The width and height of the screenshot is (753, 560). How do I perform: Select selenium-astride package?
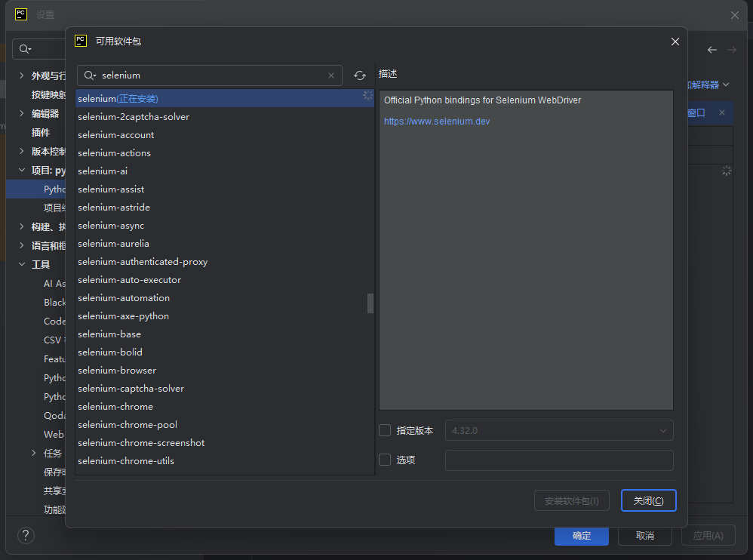pos(224,207)
